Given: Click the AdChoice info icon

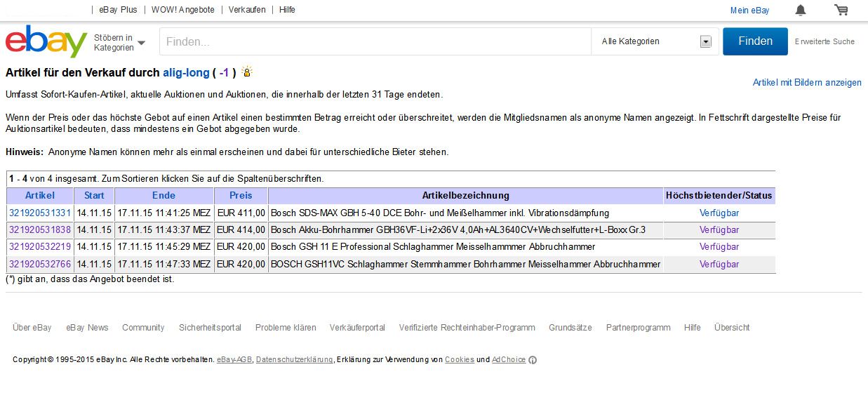Looking at the screenshot, I should (533, 360).
